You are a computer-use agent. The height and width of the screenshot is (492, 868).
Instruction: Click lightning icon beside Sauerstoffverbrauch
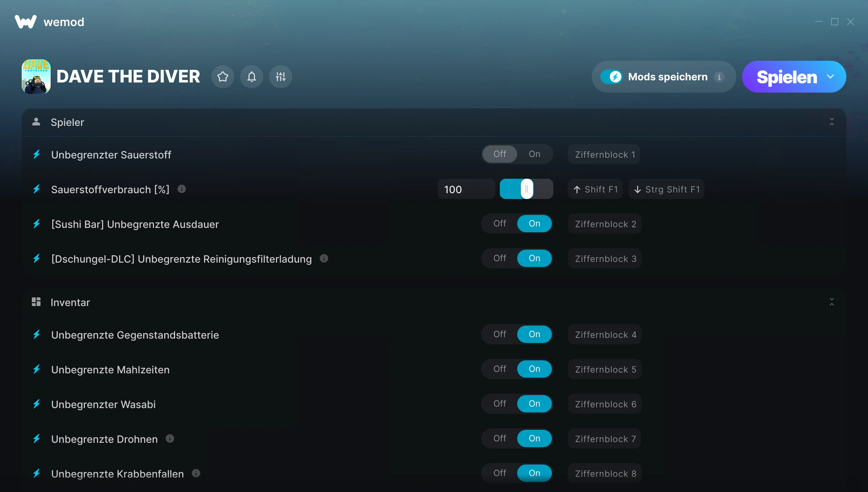(x=37, y=189)
